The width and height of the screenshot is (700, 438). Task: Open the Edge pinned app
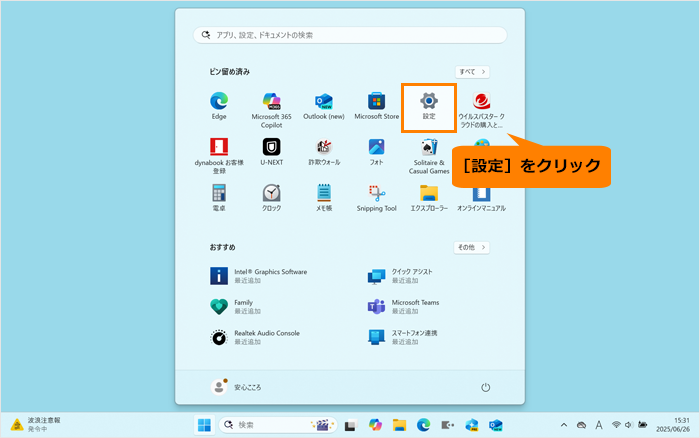click(x=219, y=106)
